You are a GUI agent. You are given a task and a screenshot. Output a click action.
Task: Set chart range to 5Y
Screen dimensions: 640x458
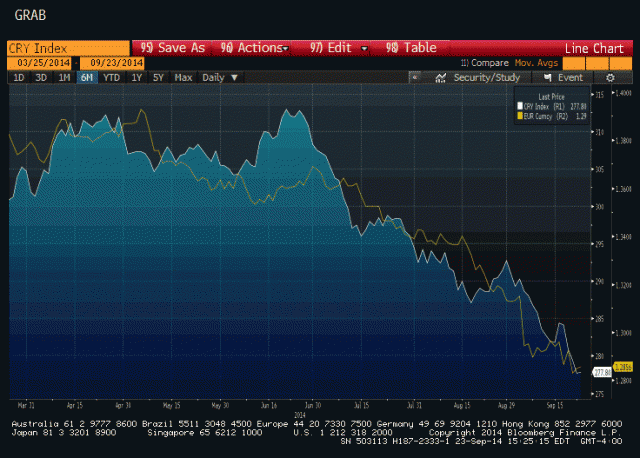coord(158,77)
